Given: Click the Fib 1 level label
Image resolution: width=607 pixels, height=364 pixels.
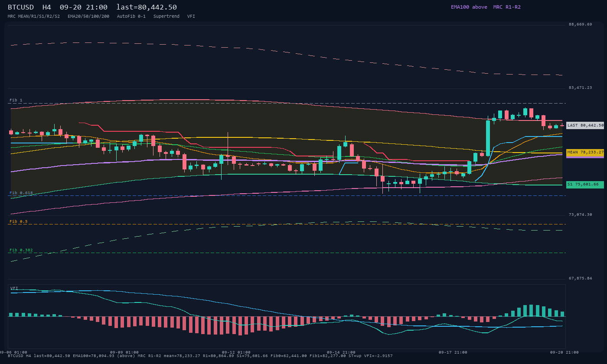Looking at the screenshot, I should point(16,100).
